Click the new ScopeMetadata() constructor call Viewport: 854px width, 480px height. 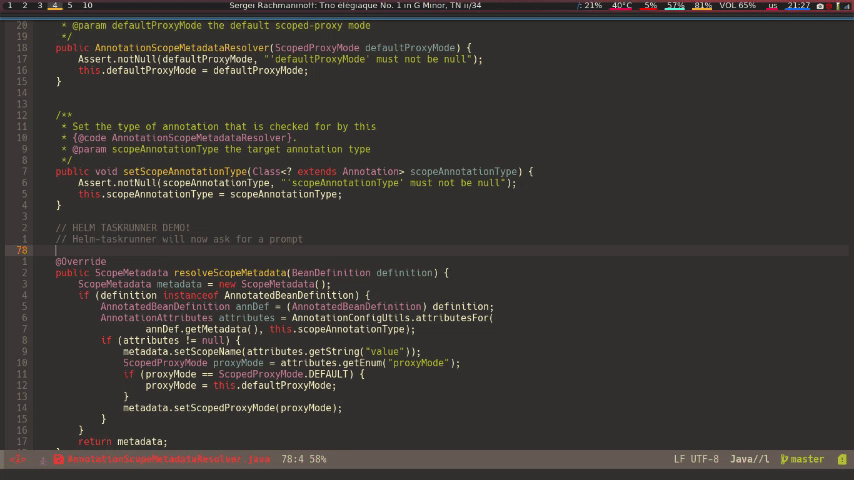274,284
